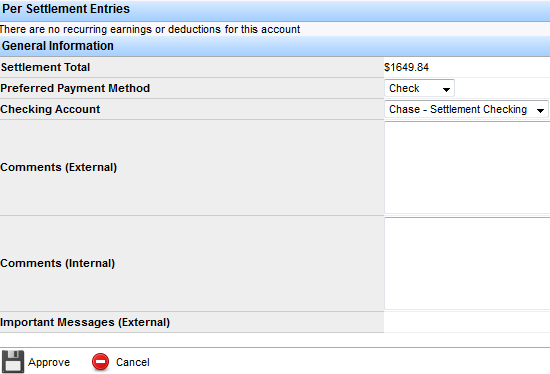Viewport: 550px width, 374px height.
Task: Click the Checking Account label
Action: (50, 109)
